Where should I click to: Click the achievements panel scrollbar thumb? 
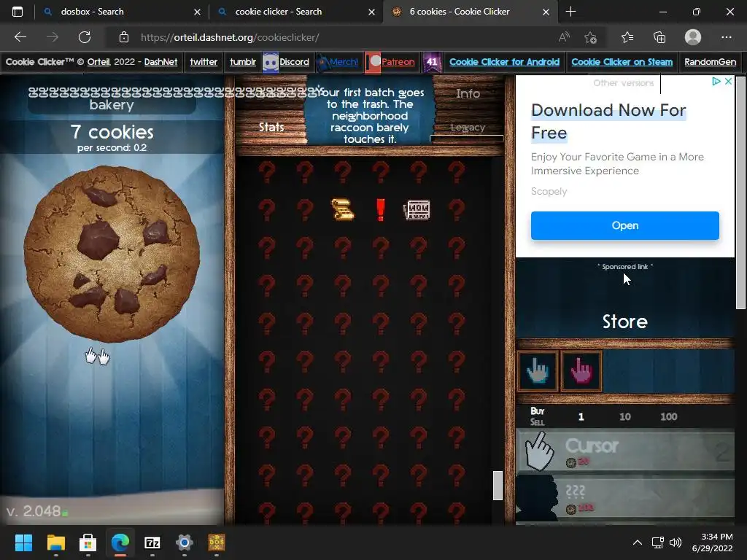click(498, 486)
